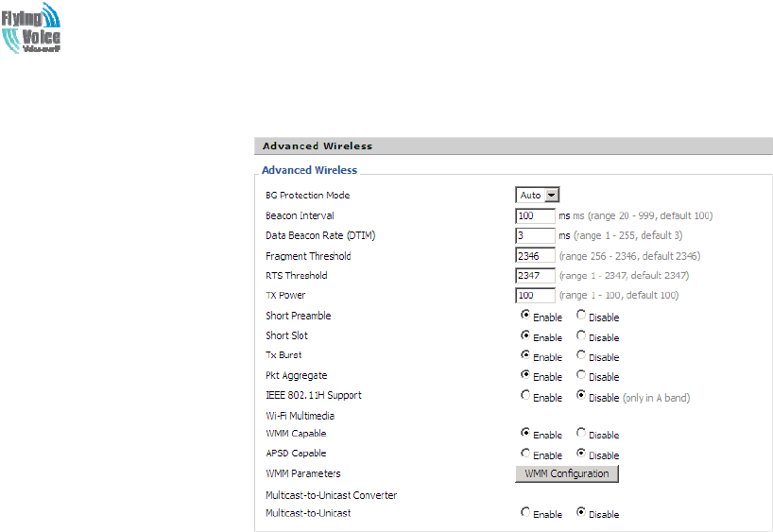Enable Short Preamble
773x532 pixels.
click(525, 315)
